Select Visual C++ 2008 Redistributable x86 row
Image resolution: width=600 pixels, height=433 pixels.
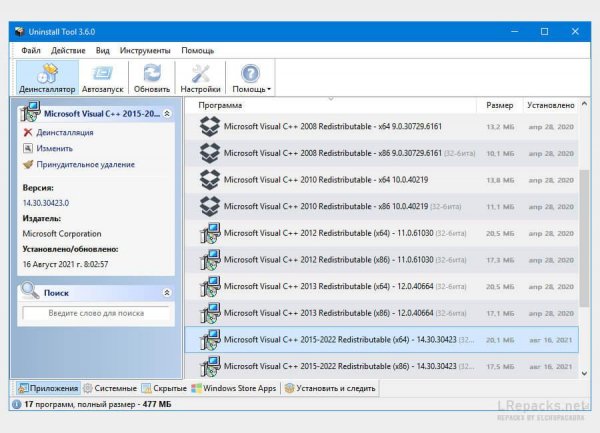pyautogui.click(x=382, y=153)
